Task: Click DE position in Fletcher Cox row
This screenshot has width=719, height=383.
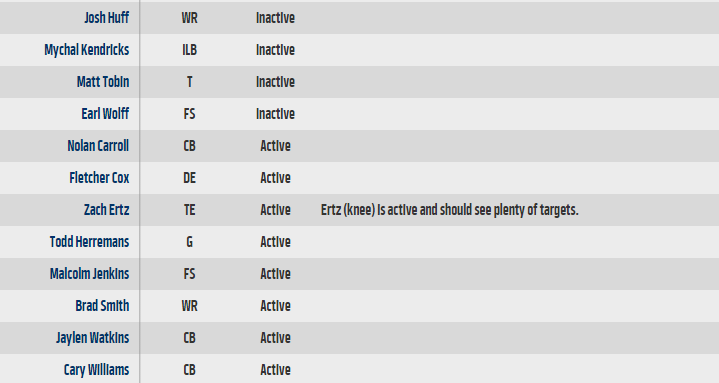Action: 189,178
